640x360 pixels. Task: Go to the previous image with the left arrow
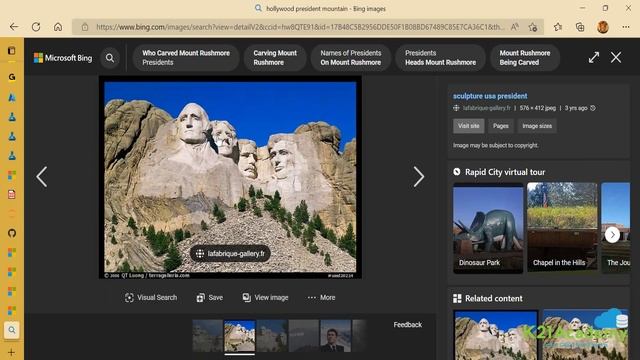42,177
